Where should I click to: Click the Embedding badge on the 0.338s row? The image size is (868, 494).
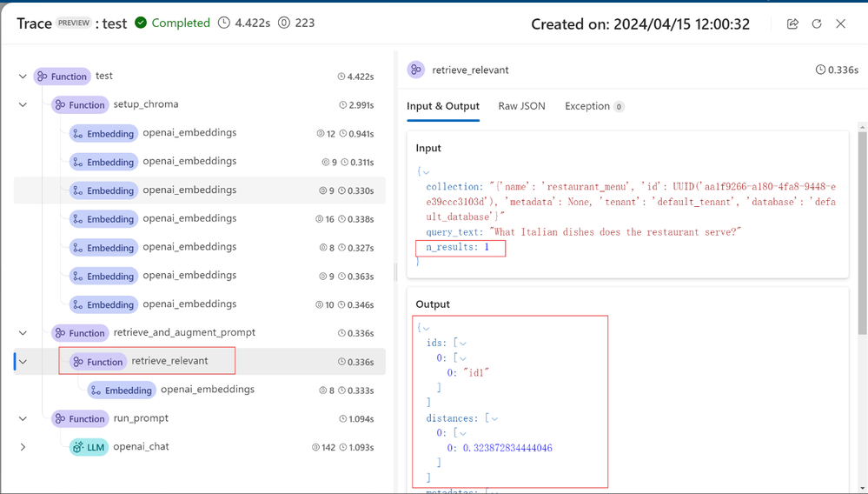[x=103, y=219]
